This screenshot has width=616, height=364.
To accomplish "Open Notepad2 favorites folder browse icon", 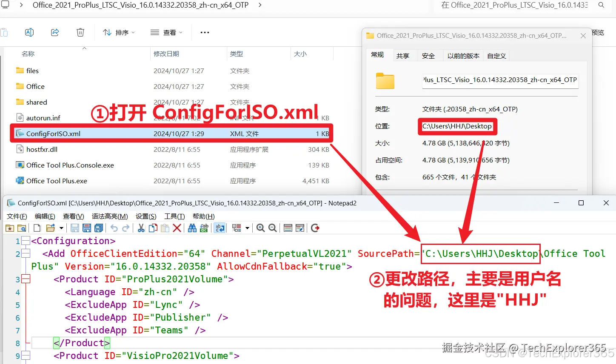I will 22,228.
